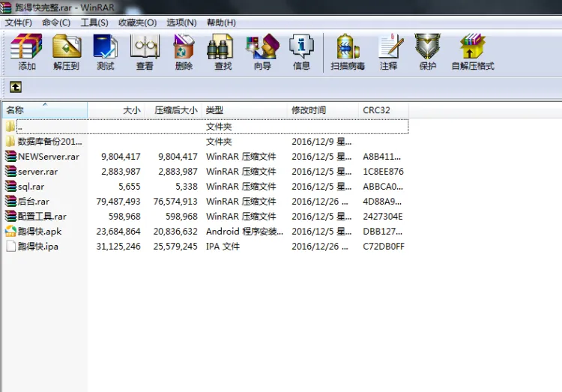Open the Favorites (收藏夹) menu

[138, 22]
